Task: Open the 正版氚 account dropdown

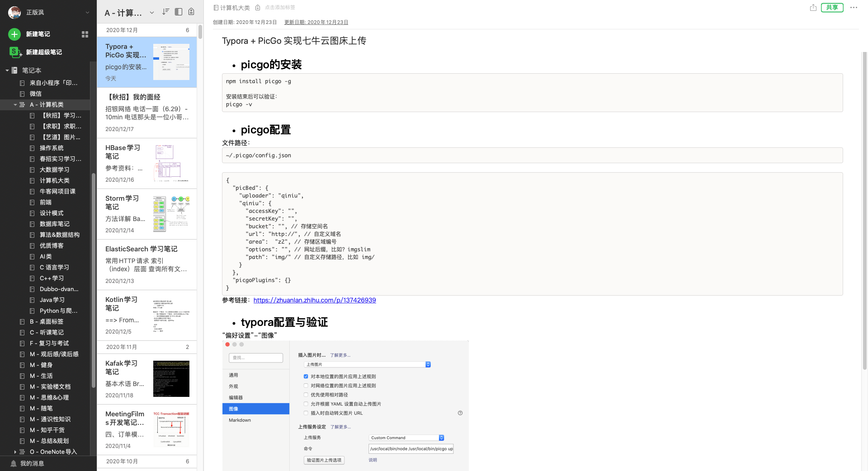Action: (87, 12)
